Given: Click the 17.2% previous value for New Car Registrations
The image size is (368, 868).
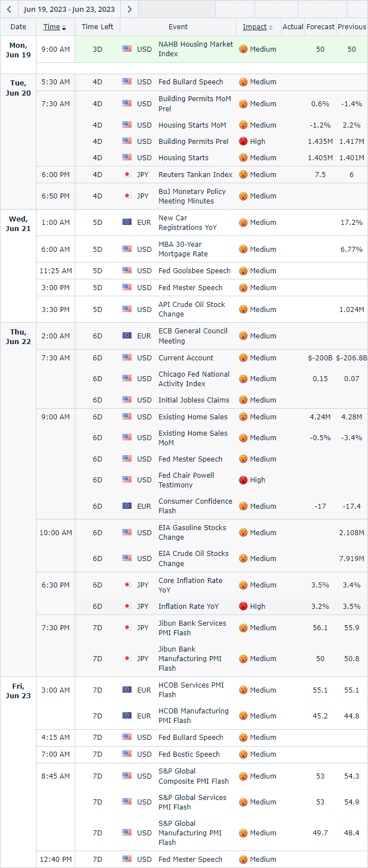Looking at the screenshot, I should click(x=352, y=223).
